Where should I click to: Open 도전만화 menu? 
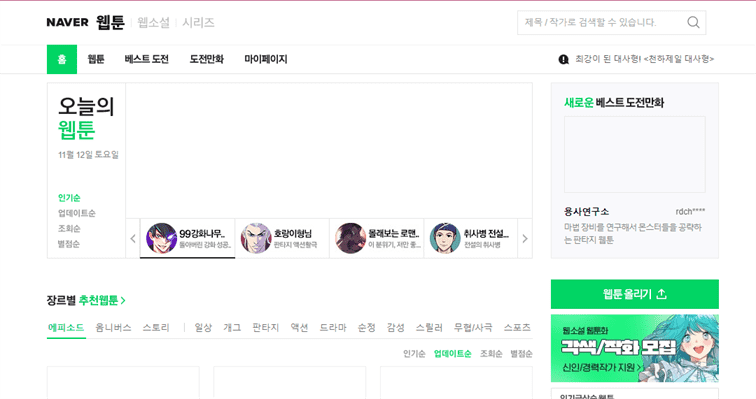tap(206, 59)
